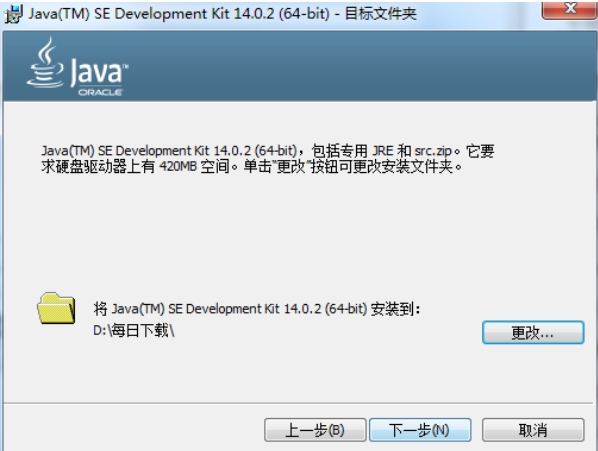This screenshot has height=451, width=598.
Task: Close the installer window with X
Action: point(570,9)
